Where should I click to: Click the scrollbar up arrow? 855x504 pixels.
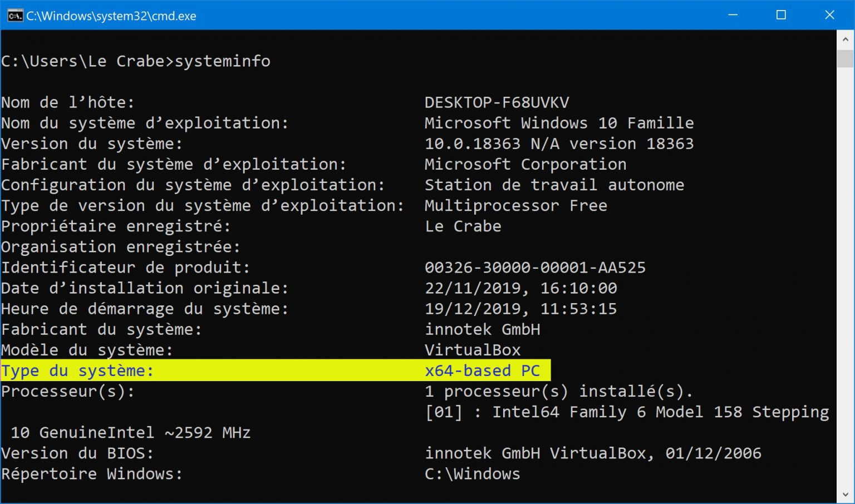tap(845, 39)
